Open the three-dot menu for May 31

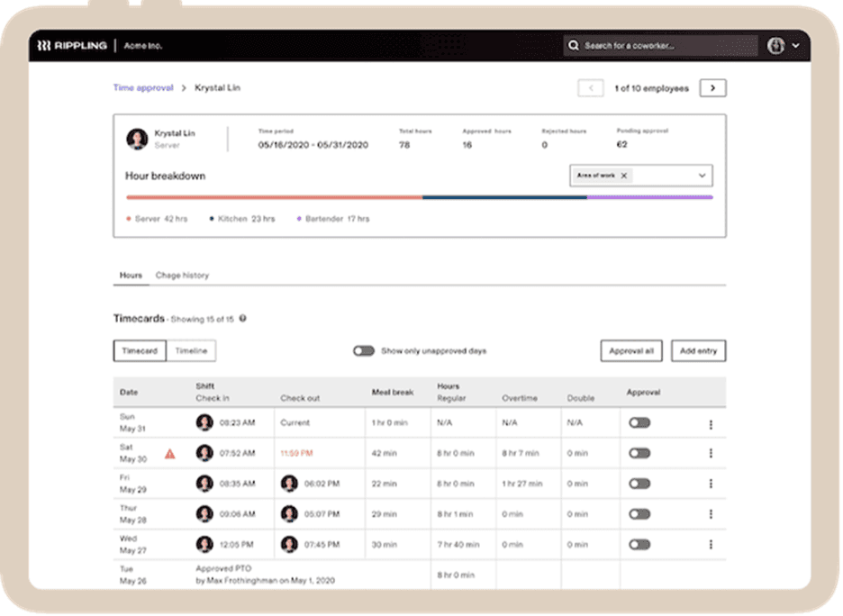click(711, 423)
